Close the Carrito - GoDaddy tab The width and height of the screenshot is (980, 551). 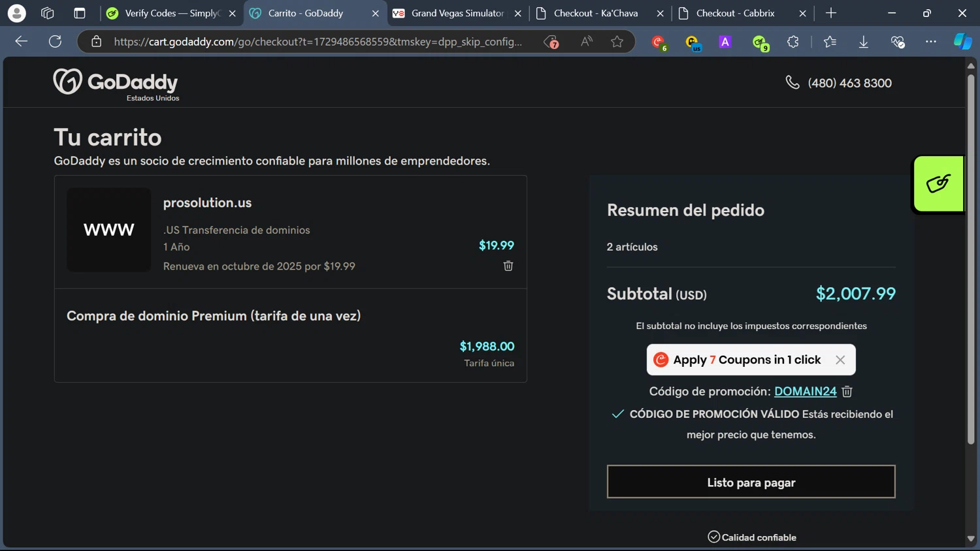click(375, 13)
